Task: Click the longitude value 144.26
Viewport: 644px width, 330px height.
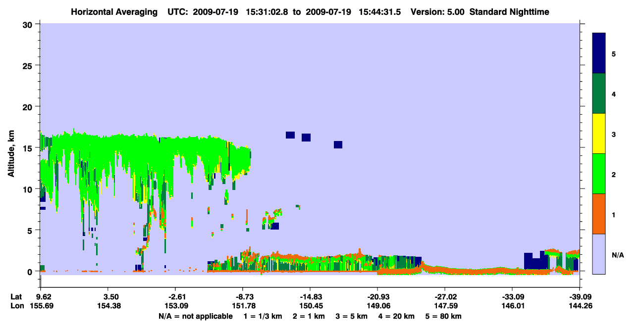Action: 582,306
